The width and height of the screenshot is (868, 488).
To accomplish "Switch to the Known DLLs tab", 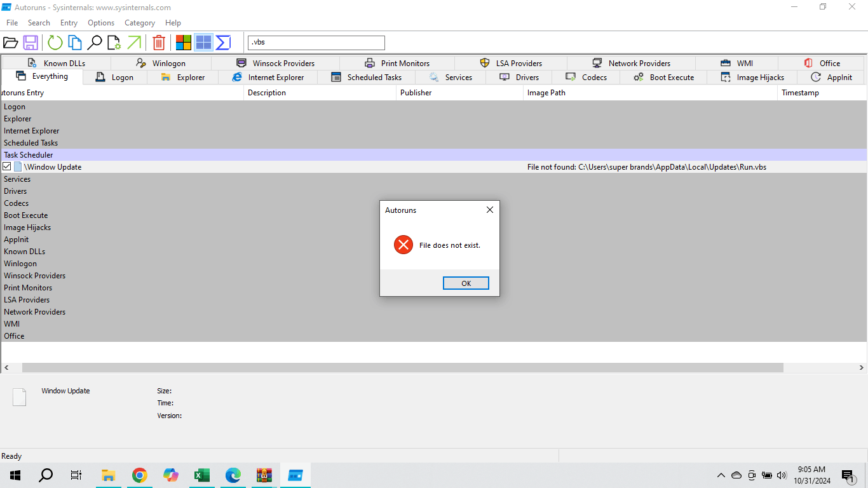I will coord(56,63).
